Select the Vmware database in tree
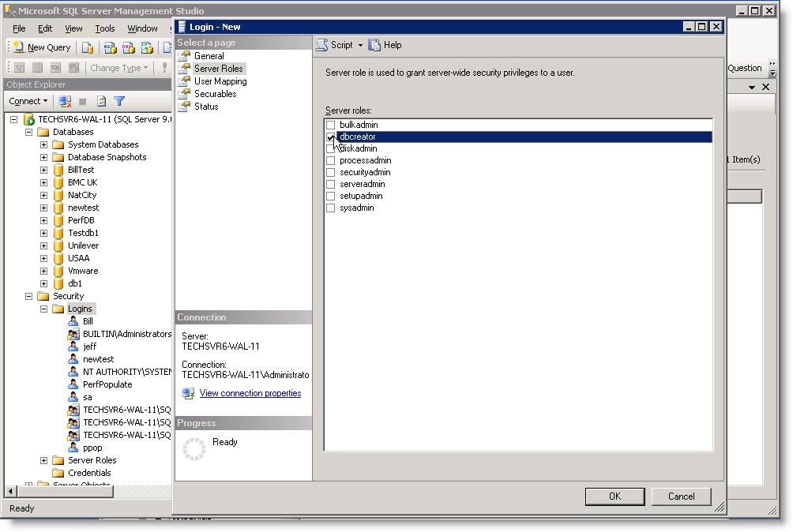This screenshot has height=532, width=793. tap(83, 271)
